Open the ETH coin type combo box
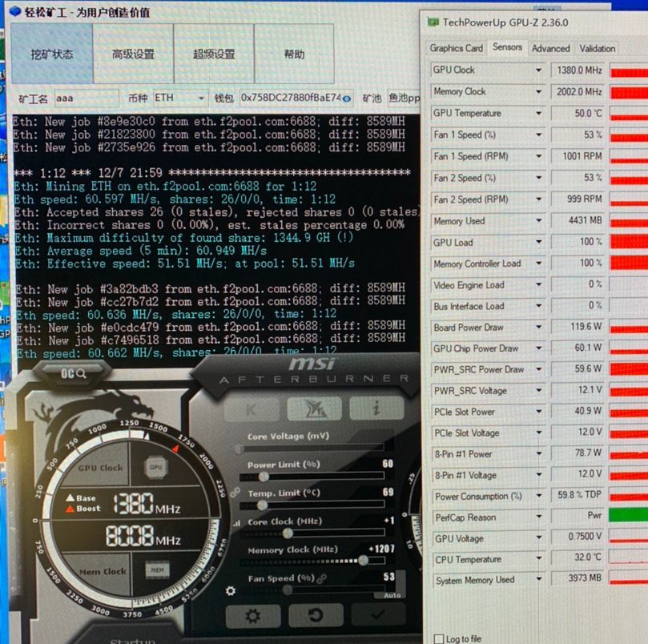The height and width of the screenshot is (644, 648). click(x=180, y=98)
